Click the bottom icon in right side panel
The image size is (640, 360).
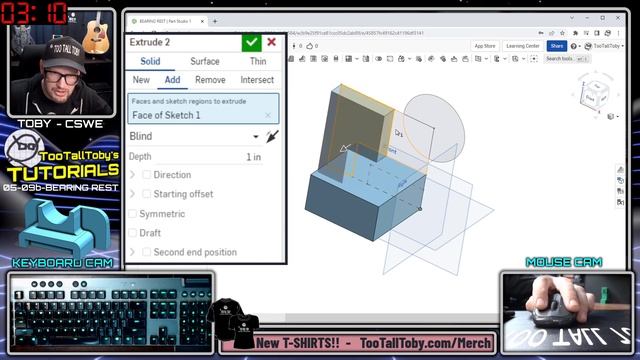click(620, 202)
